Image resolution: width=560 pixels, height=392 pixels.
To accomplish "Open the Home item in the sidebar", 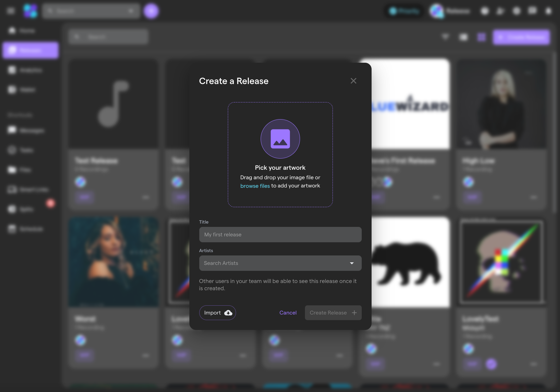I will coord(30,31).
